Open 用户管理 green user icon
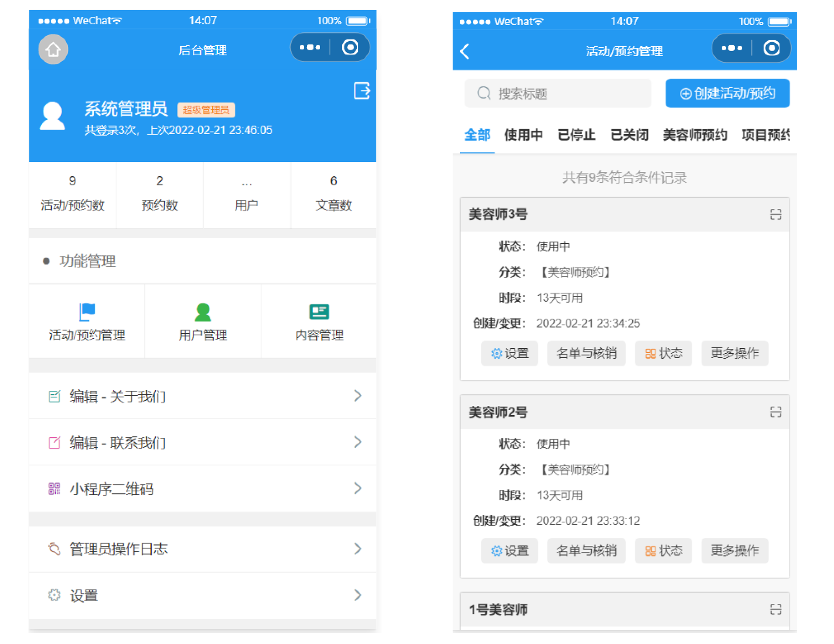The image size is (834, 644). (x=203, y=312)
